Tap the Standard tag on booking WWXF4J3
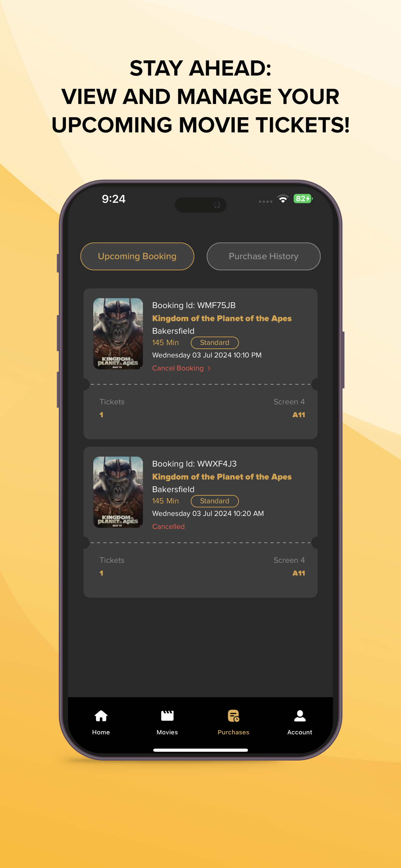Viewport: 401px width, 868px height. click(215, 501)
